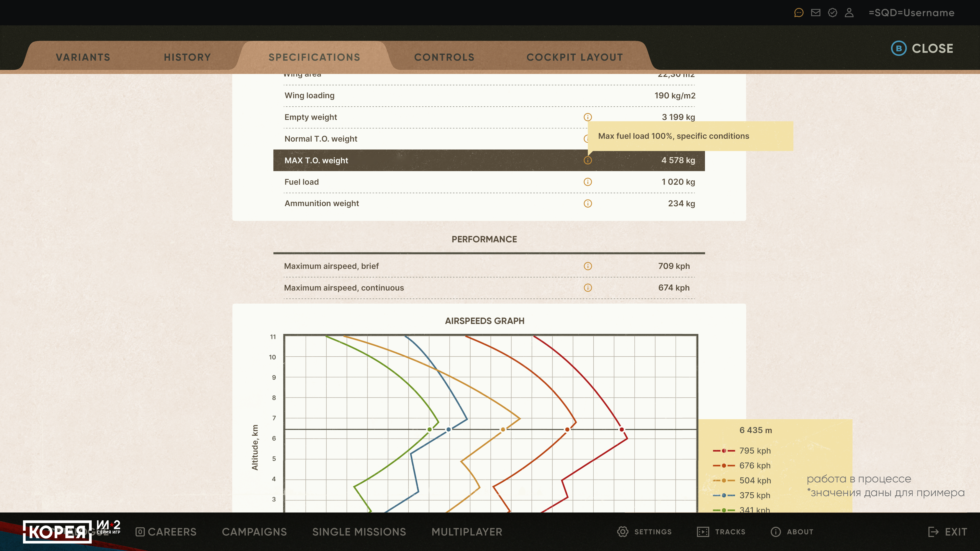Click the orange-red marker on altitude line
Viewport: 980px width, 551px height.
tap(567, 429)
